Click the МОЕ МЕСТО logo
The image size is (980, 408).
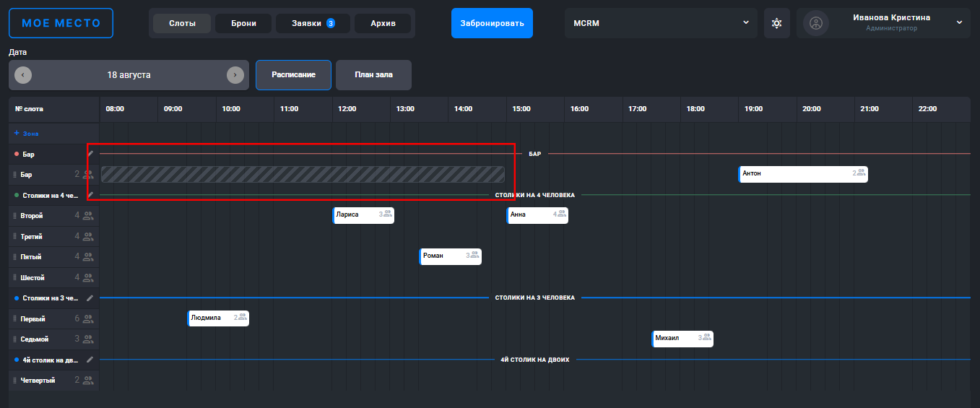coord(61,23)
